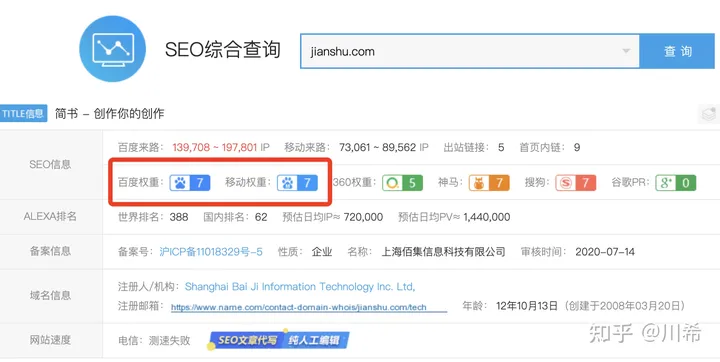
Task: Click the SEO文章代写 ad banner
Action: click(278, 340)
